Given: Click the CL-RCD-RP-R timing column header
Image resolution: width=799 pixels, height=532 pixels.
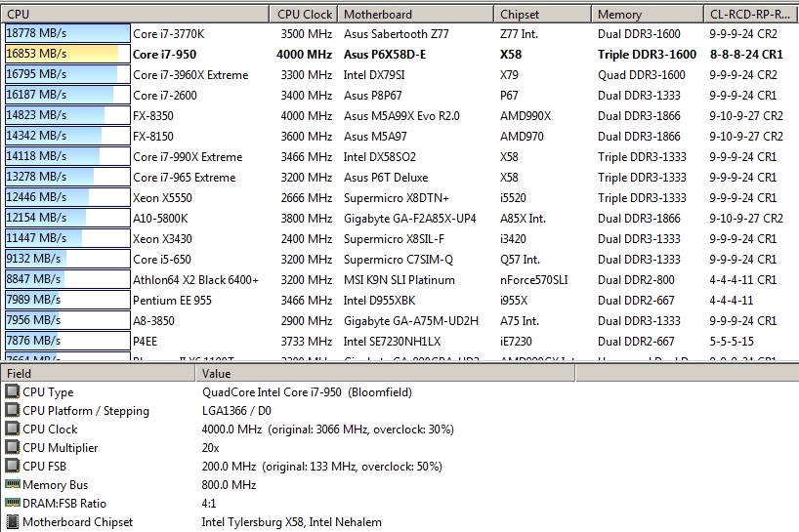Looking at the screenshot, I should (x=748, y=14).
